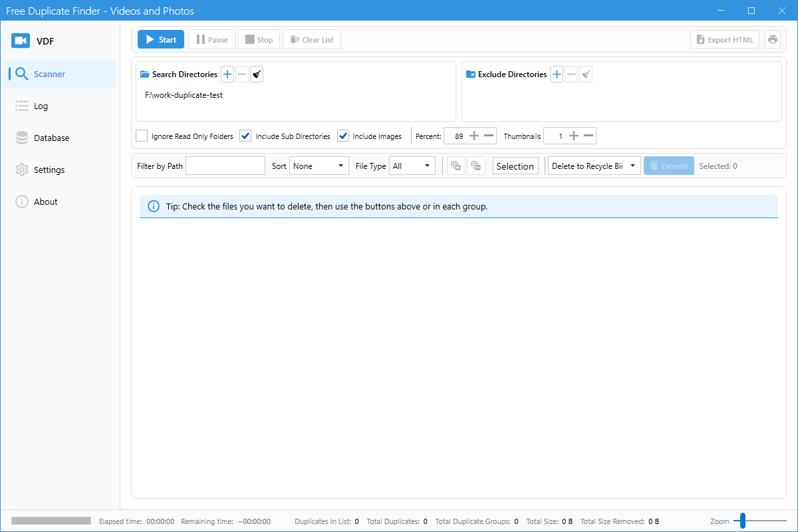Go to the Database page
Screen dimensions: 798x532
(x=61, y=138)
